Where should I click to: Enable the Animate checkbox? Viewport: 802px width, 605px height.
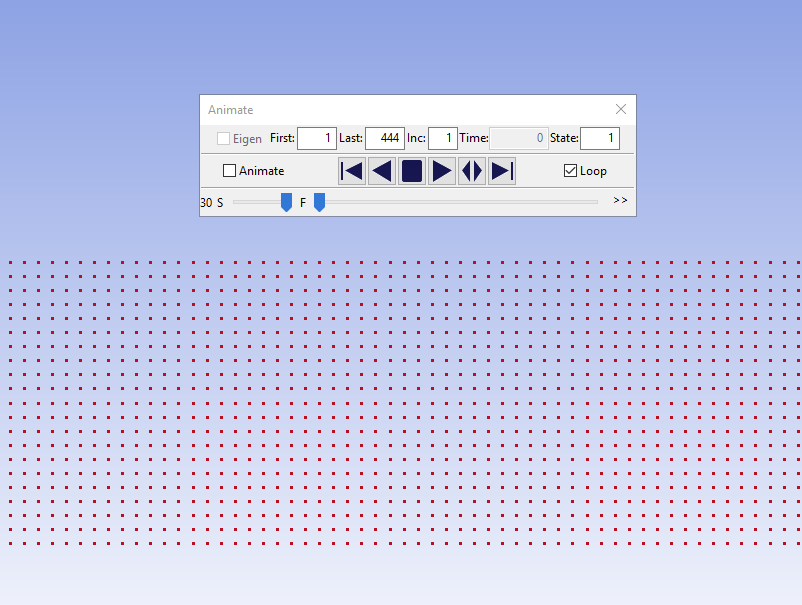pyautogui.click(x=230, y=171)
